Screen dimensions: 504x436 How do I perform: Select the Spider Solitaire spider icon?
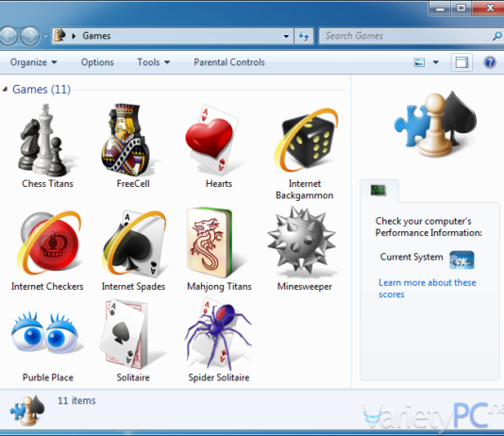point(218,334)
